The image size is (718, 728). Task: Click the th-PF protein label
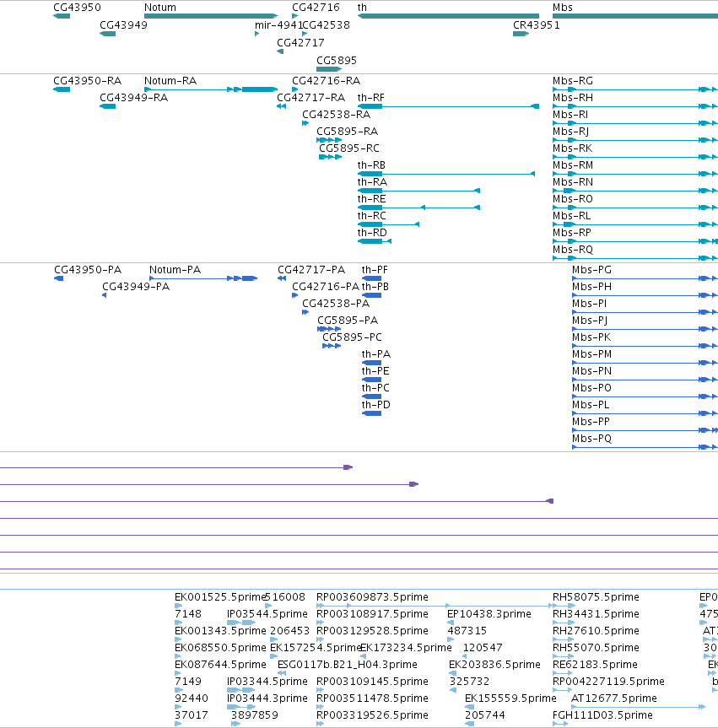(x=375, y=270)
